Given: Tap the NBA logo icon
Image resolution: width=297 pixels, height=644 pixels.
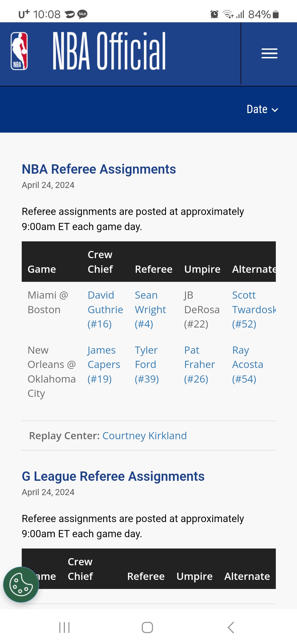Looking at the screenshot, I should click(x=19, y=51).
